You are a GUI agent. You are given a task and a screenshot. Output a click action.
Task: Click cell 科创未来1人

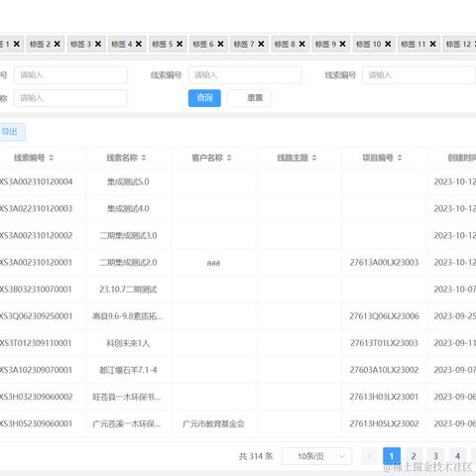(128, 343)
